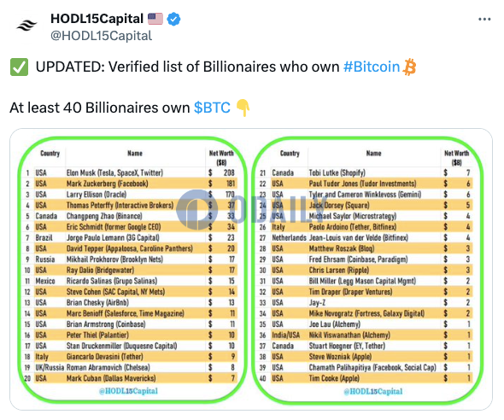This screenshot has height=420, width=504.
Task: Open the $BTC cashtag link
Action: pos(212,108)
